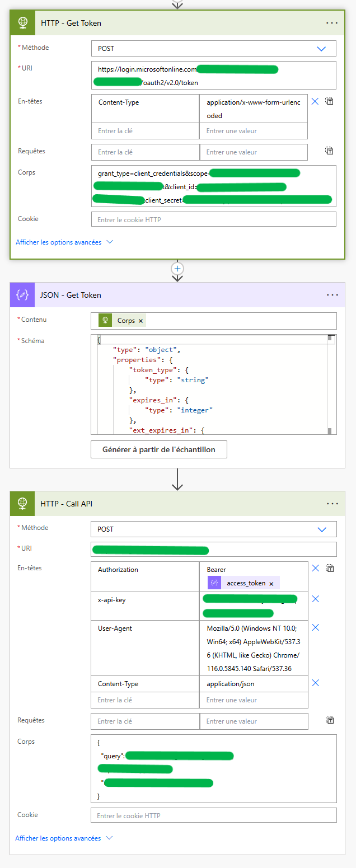356x868 pixels.
Task: Click the Cookie input field in HTTP - Call API
Action: click(x=213, y=815)
